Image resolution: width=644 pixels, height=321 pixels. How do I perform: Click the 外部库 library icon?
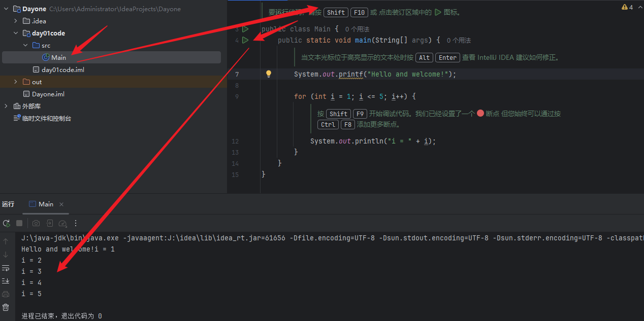[x=17, y=106]
